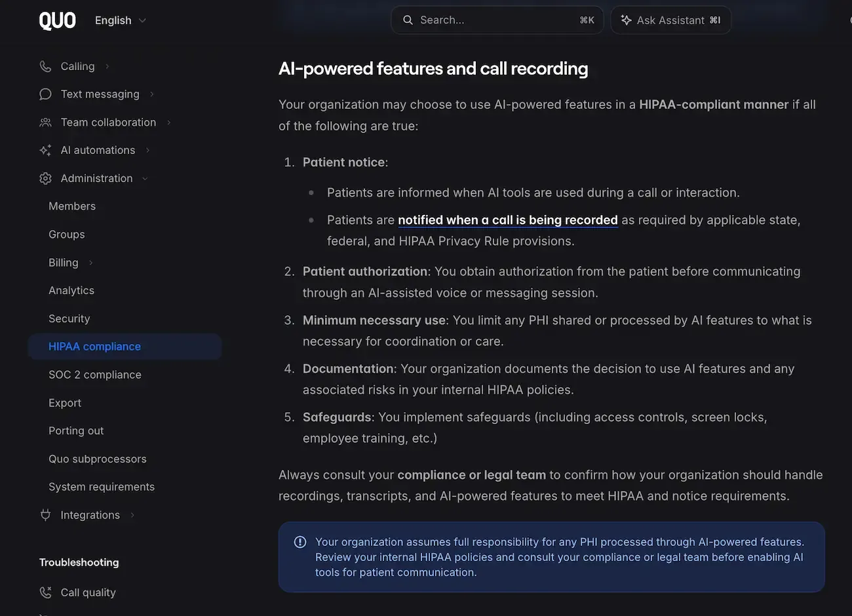This screenshot has width=852, height=616.
Task: Expand the AI automations chevron
Action: click(x=148, y=150)
